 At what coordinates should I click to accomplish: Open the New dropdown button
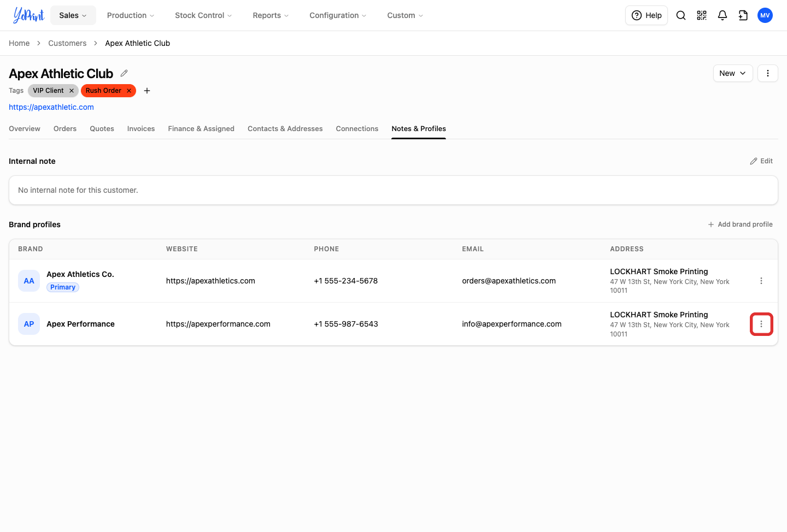[733, 73]
